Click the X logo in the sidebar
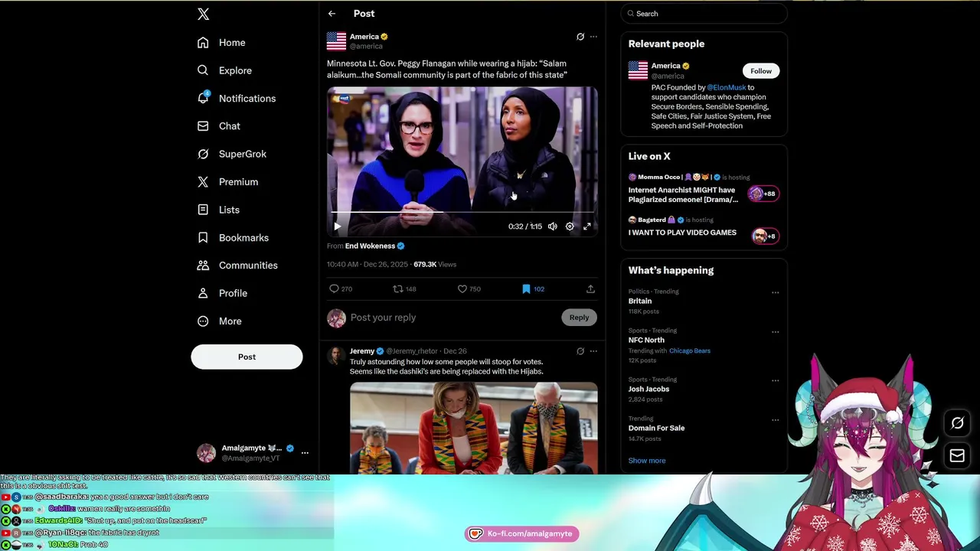Screen dimensions: 980x551 click(x=203, y=14)
